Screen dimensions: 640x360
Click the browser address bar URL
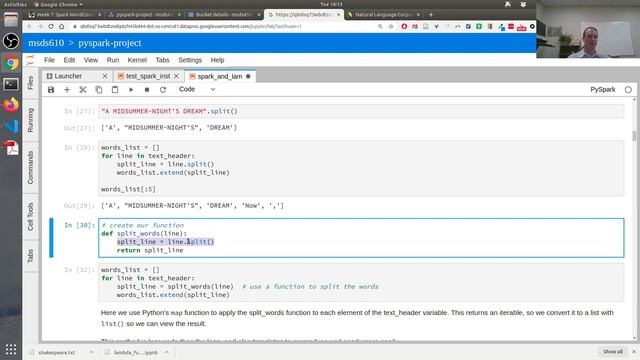pos(191,27)
